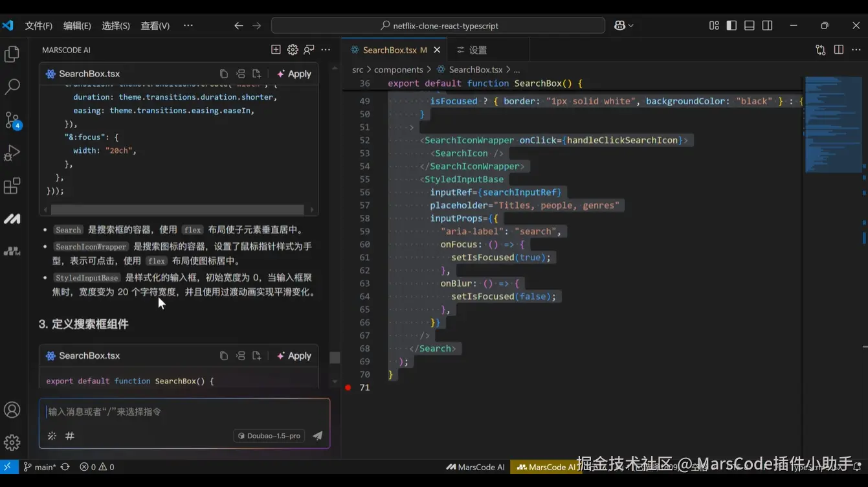
Task: Open the Copilot dropdown in title bar
Action: [x=624, y=26]
